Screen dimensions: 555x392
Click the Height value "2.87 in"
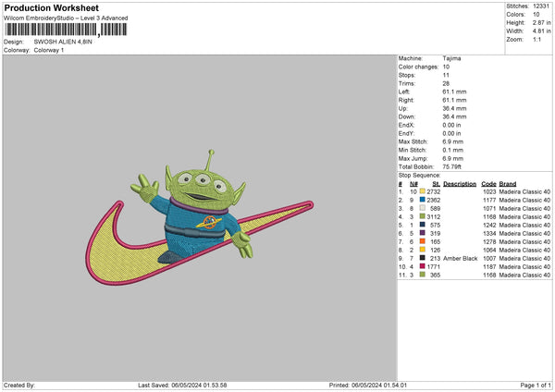[x=541, y=22]
